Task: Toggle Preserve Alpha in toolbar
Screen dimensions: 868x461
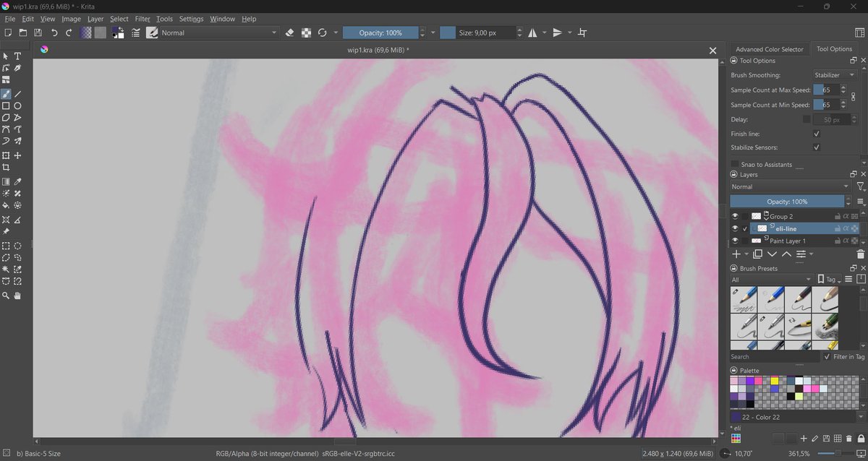Action: pyautogui.click(x=306, y=33)
